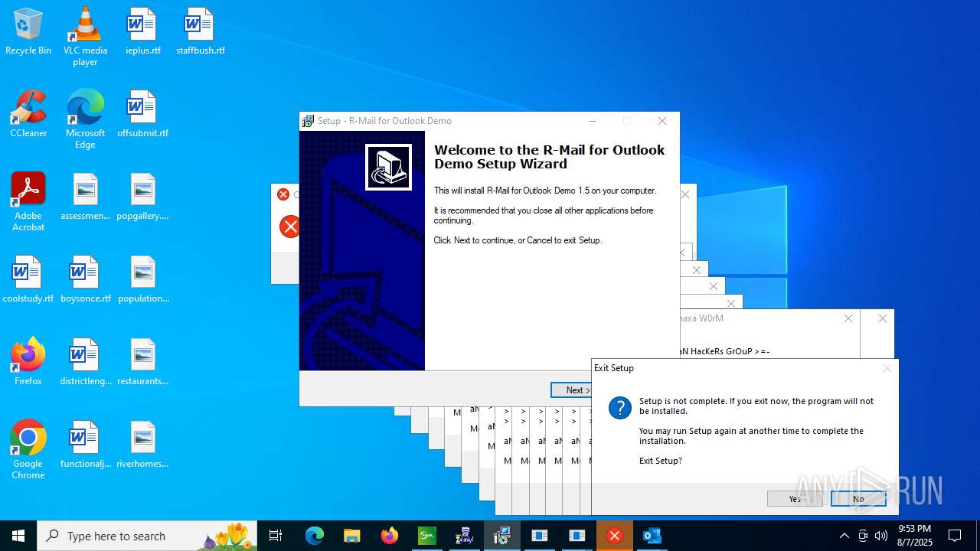Click the Setup title bar installer icon
Image resolution: width=980 pixels, height=551 pixels.
[308, 121]
